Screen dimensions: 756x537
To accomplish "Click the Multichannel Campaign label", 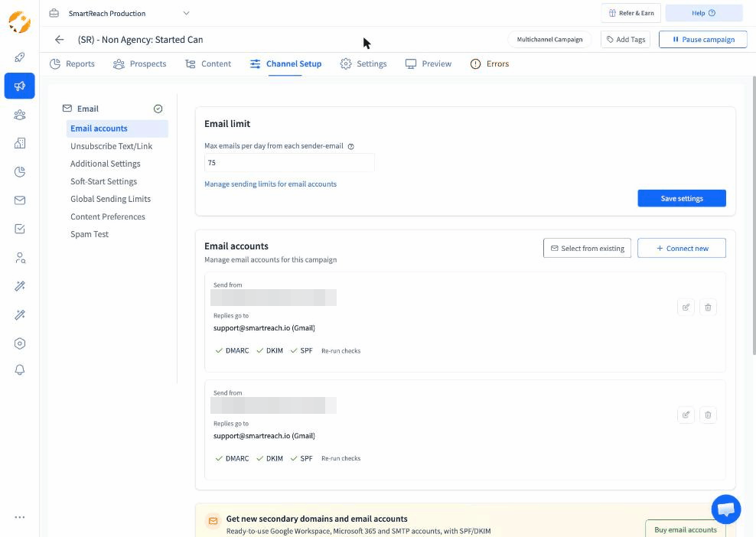I will click(549, 40).
